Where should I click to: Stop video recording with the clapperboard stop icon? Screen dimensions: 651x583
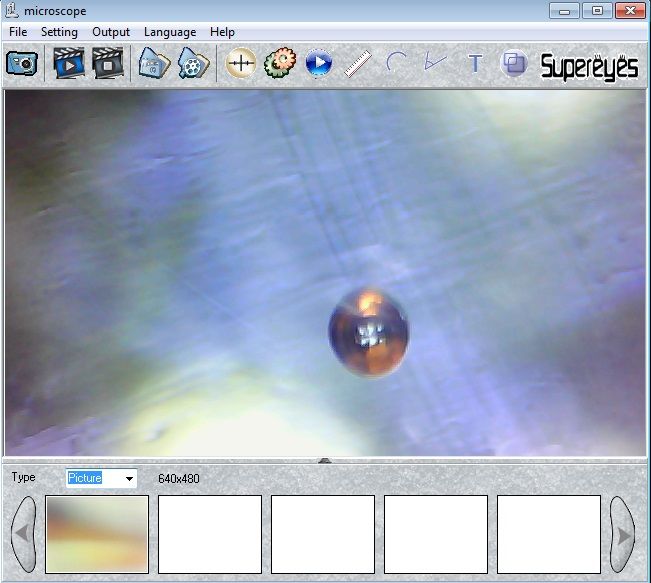point(108,63)
